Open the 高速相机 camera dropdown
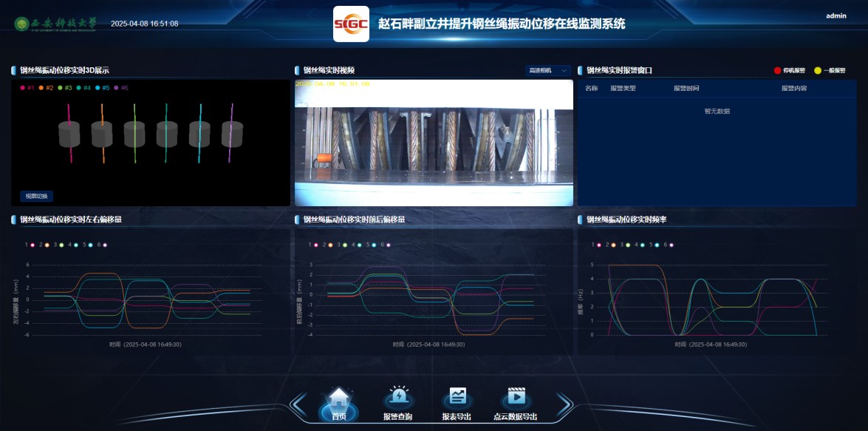This screenshot has width=868, height=431. tap(548, 70)
